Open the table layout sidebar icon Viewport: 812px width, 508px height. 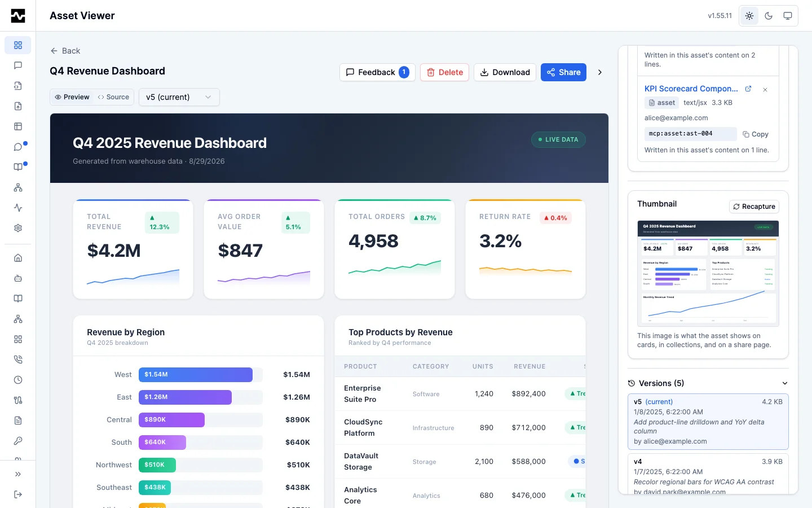point(18,126)
